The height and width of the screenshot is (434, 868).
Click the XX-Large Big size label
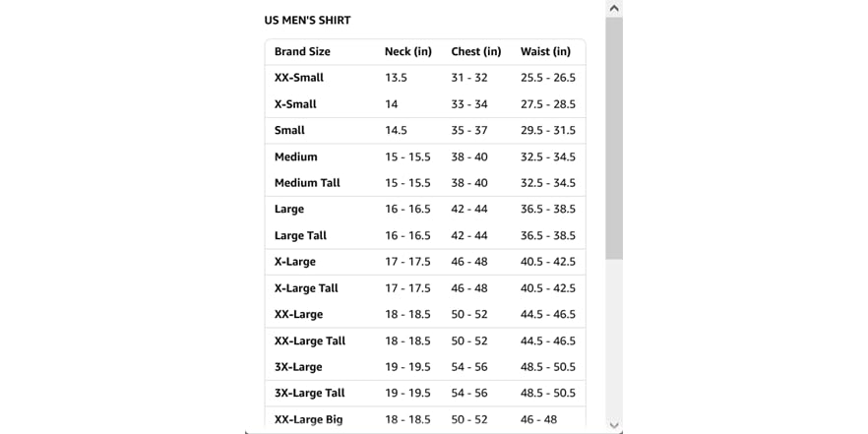pos(308,420)
